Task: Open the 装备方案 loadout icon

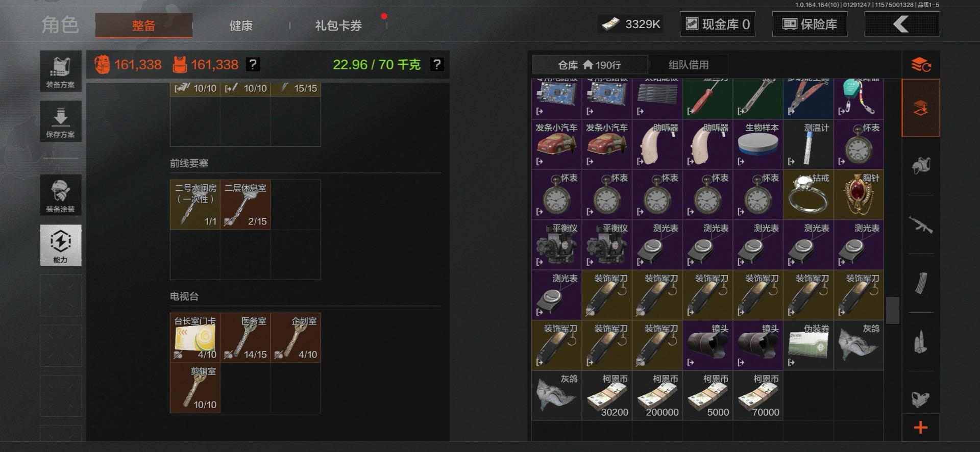Action: [x=61, y=71]
